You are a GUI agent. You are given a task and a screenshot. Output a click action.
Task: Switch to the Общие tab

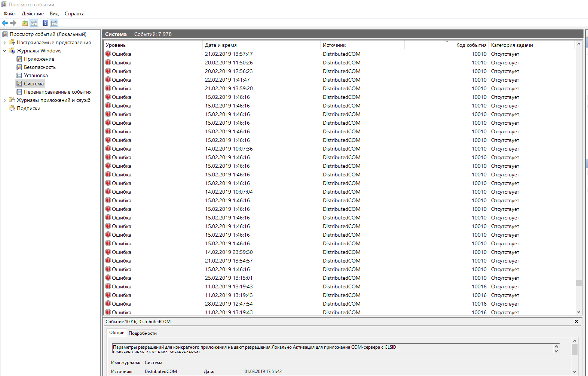[x=117, y=333]
